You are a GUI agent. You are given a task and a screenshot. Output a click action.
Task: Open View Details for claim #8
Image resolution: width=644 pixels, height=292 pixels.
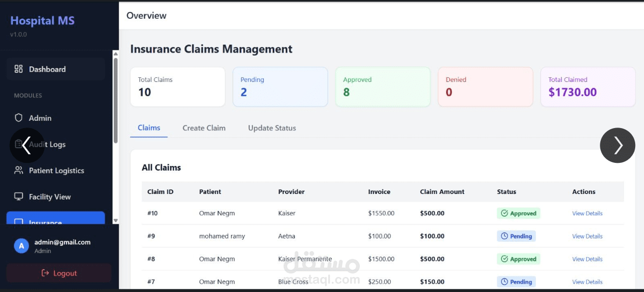pos(587,259)
